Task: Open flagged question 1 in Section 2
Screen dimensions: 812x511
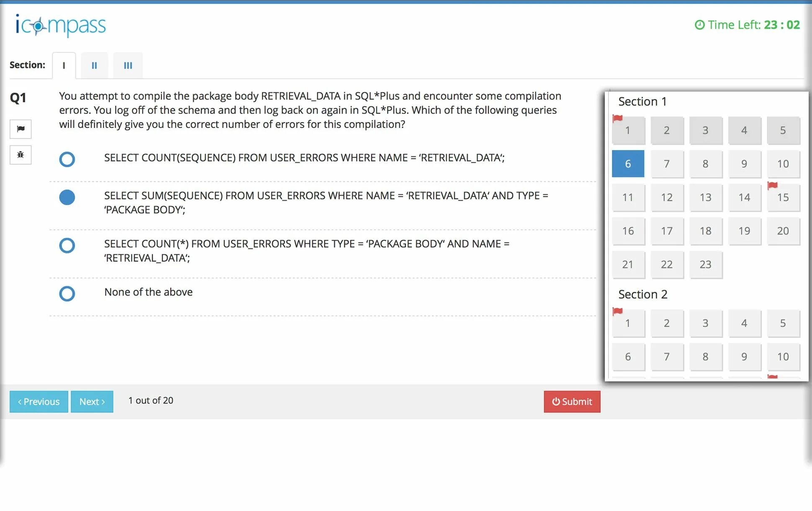Action: pyautogui.click(x=627, y=323)
